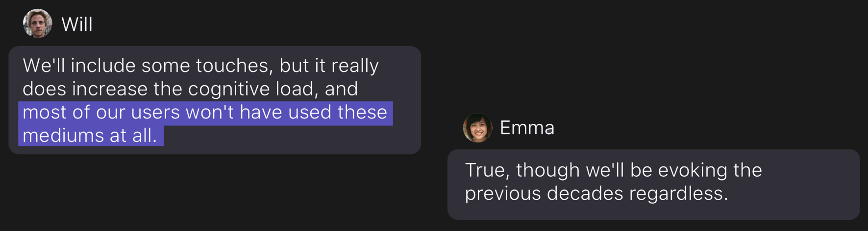868x231 pixels.
Task: Click the word "previous" in Emma's reply
Action: (x=503, y=194)
